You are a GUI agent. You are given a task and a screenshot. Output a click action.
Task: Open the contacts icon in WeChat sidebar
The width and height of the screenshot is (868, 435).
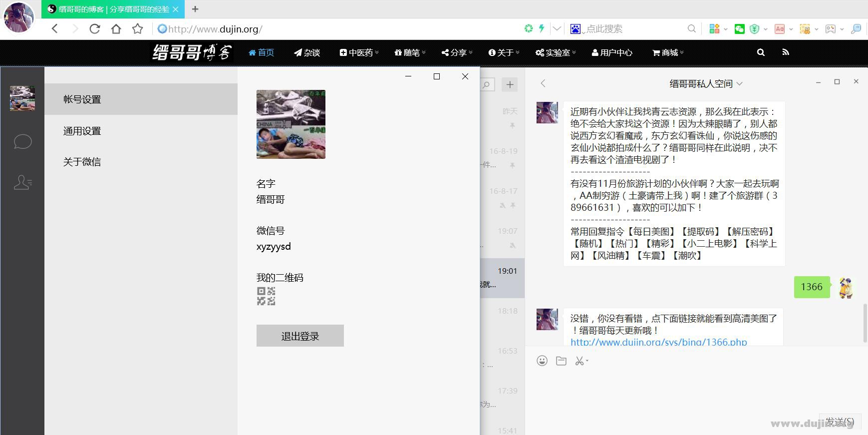point(22,182)
